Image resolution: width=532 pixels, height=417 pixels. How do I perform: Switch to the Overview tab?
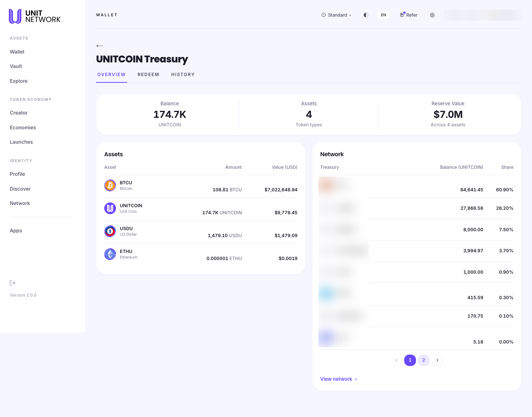point(112,75)
